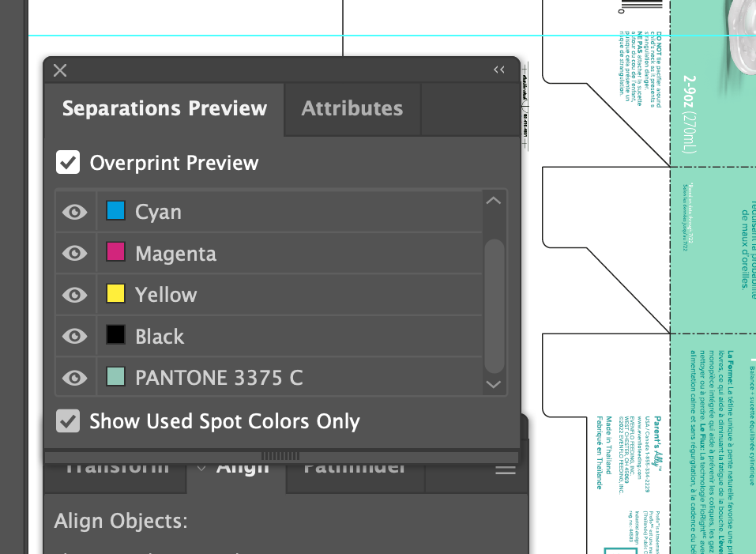Hide the Black separation plate
Viewport: 756px width, 554px height.
(x=74, y=336)
